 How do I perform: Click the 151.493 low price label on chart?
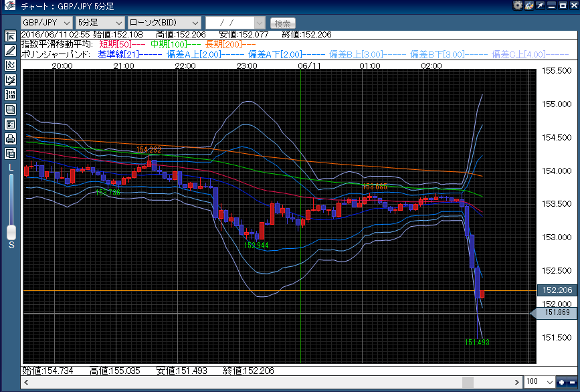477,342
